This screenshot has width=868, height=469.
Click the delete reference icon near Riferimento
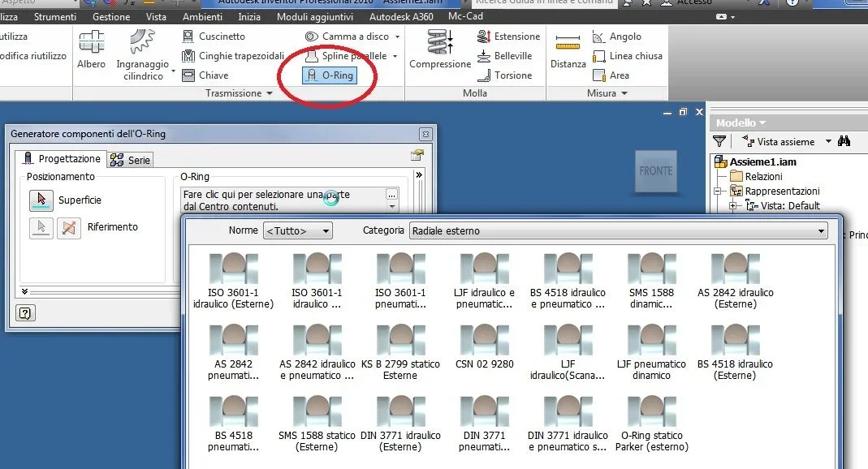pyautogui.click(x=69, y=227)
